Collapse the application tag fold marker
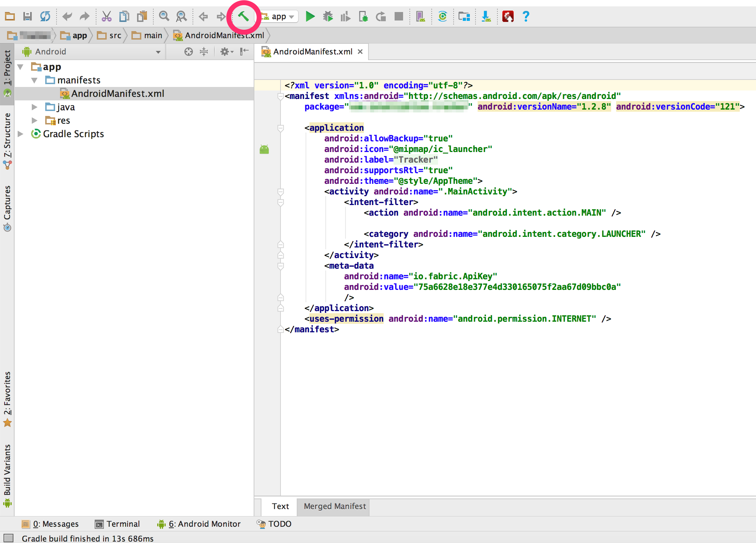Screen dimensions: 756x543 point(280,128)
